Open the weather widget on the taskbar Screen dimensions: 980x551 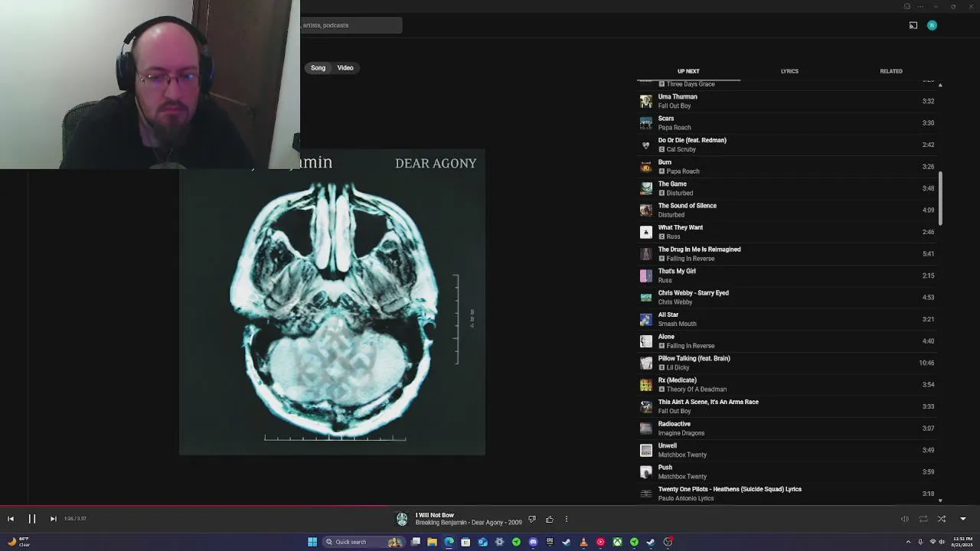click(17, 541)
